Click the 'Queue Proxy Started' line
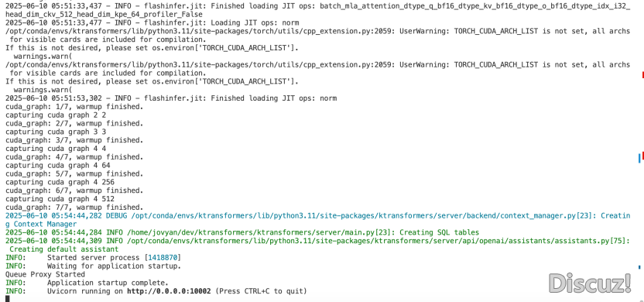 45,274
